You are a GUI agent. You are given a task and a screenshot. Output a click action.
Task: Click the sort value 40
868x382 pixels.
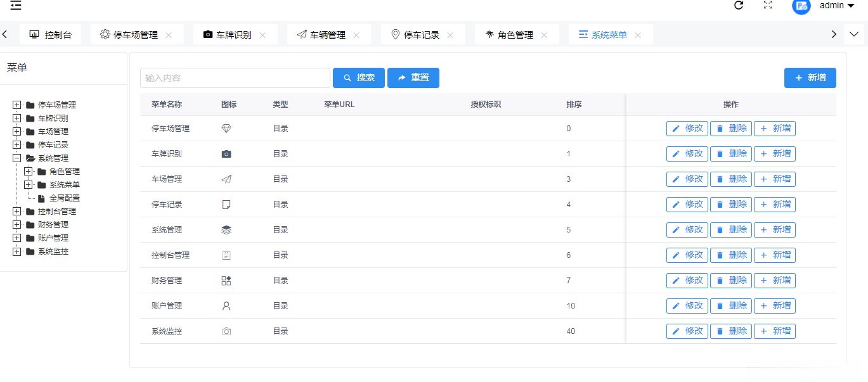point(571,331)
